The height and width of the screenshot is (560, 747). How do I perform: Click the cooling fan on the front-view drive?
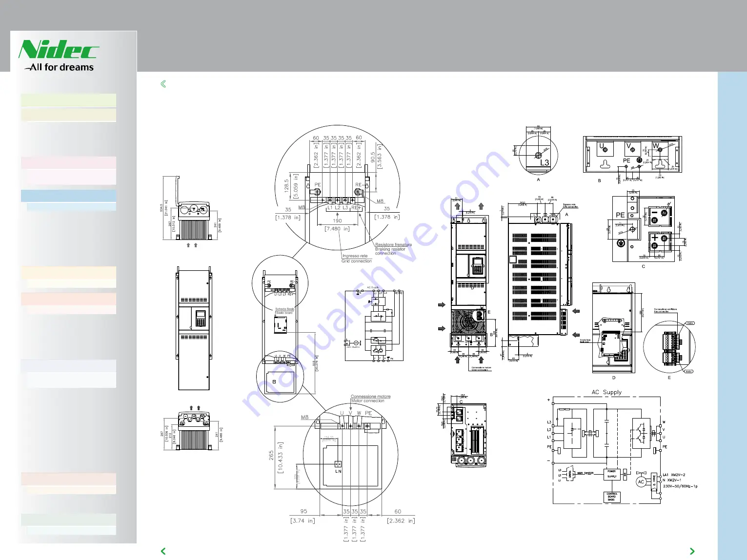click(x=468, y=322)
